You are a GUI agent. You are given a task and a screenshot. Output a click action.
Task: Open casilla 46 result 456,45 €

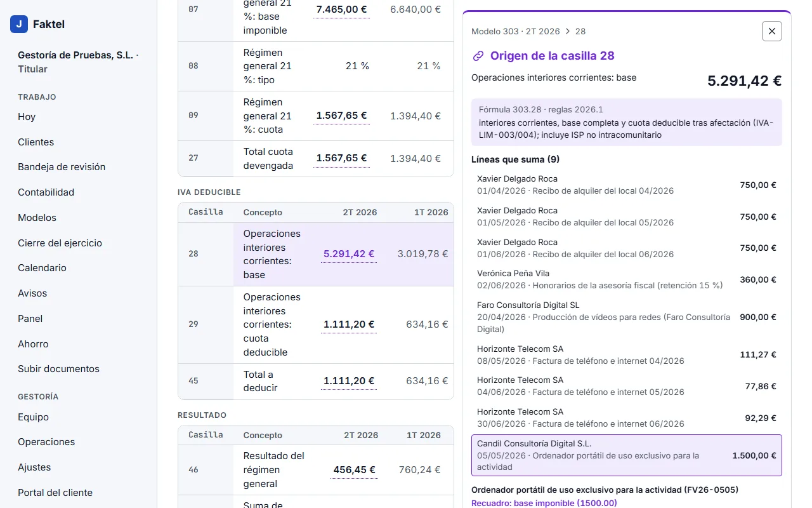(x=354, y=470)
